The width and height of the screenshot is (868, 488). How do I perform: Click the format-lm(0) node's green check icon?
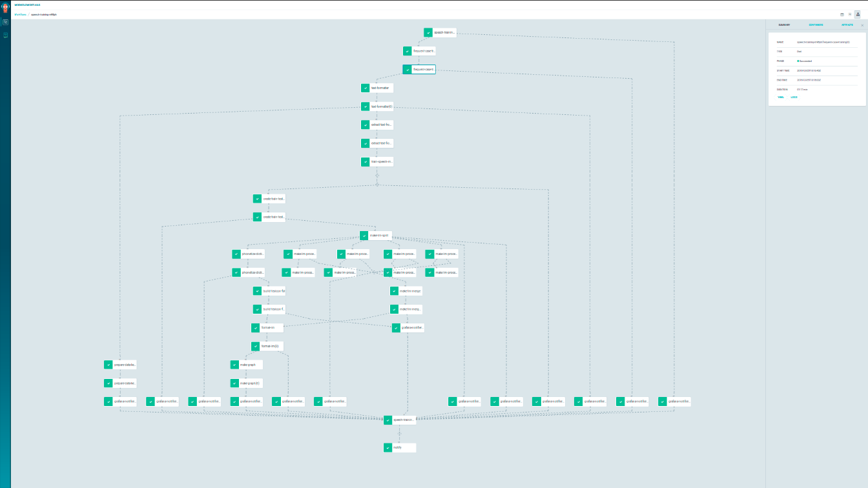tap(256, 347)
